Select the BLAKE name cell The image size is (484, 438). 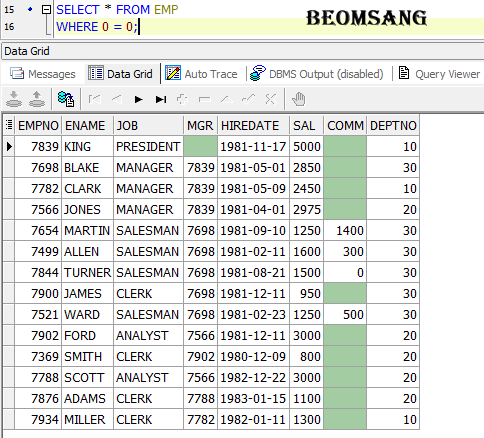[88, 167]
